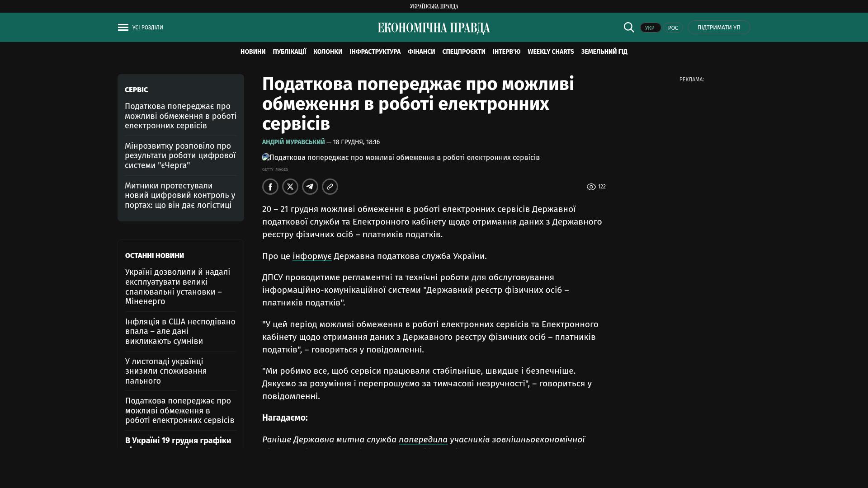The height and width of the screenshot is (488, 868).
Task: Expand the Усі розділи sections menu
Action: click(147, 28)
